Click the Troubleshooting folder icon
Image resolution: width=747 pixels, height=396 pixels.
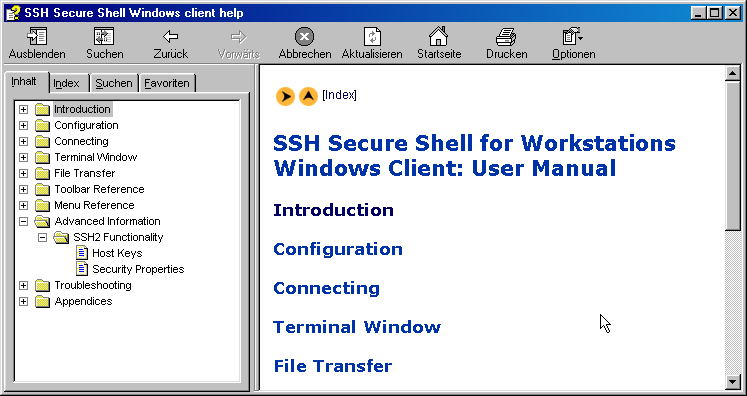pyautogui.click(x=42, y=285)
